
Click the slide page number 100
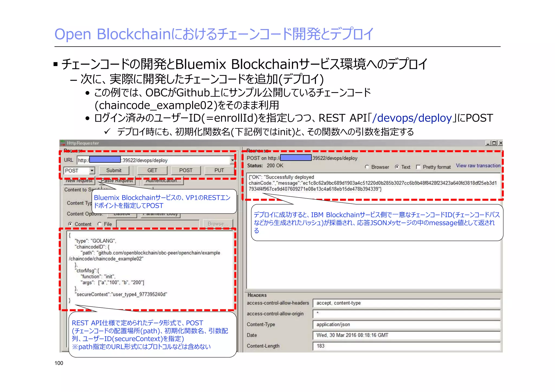[x=59, y=363]
